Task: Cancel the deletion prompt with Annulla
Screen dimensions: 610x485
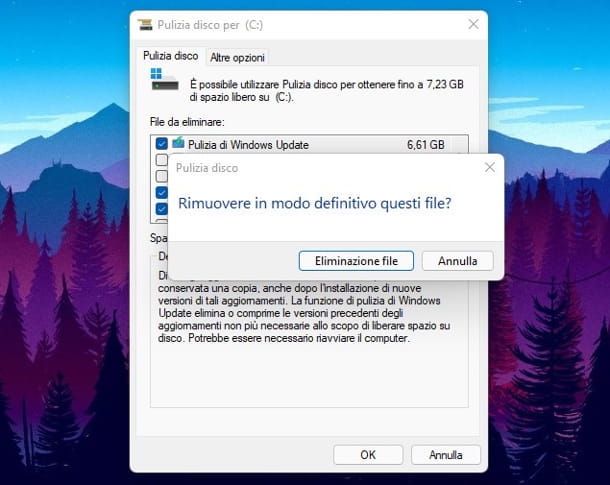Action: (458, 261)
